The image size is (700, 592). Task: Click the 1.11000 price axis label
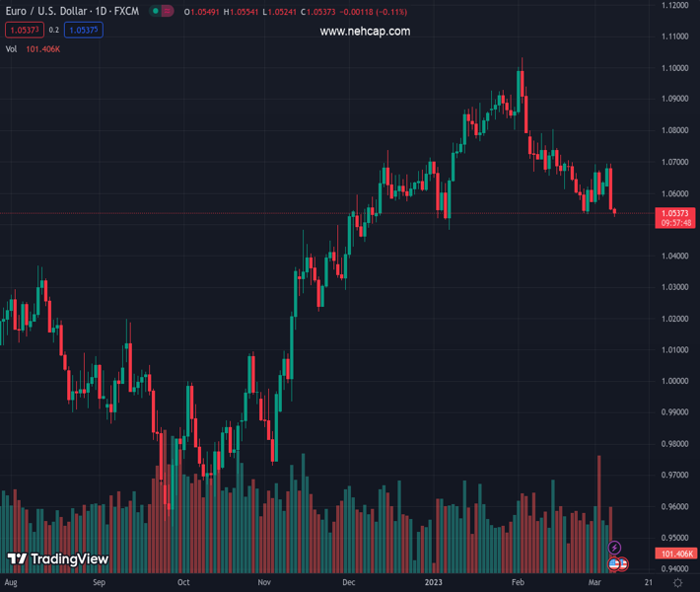click(x=674, y=37)
